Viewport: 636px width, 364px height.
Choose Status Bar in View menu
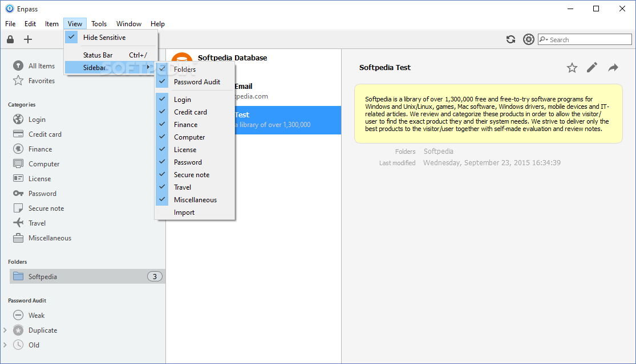click(110, 55)
